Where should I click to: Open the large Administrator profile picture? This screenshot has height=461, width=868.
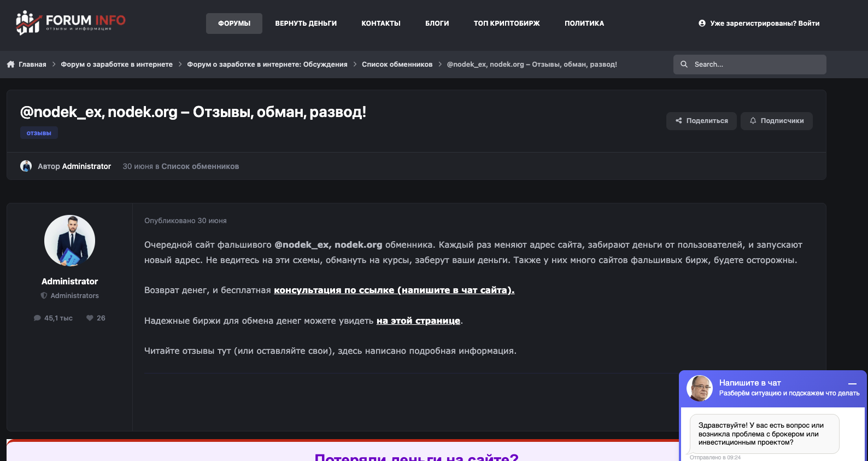click(x=70, y=241)
